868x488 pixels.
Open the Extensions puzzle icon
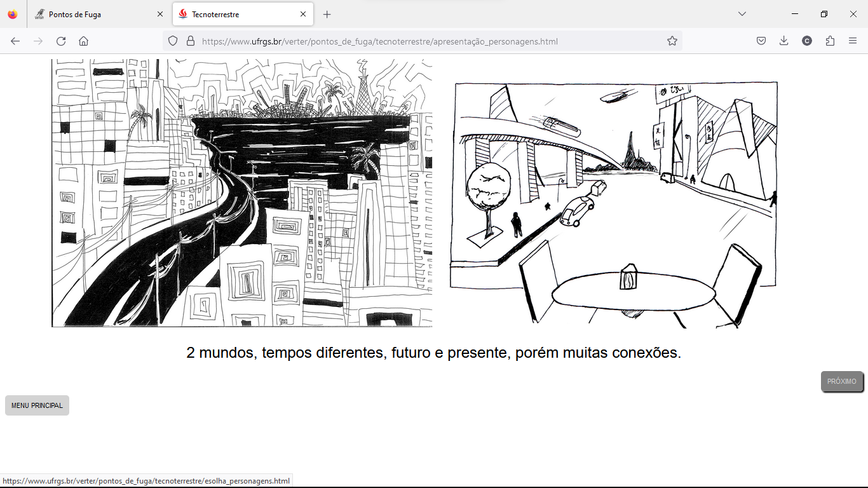coord(830,41)
